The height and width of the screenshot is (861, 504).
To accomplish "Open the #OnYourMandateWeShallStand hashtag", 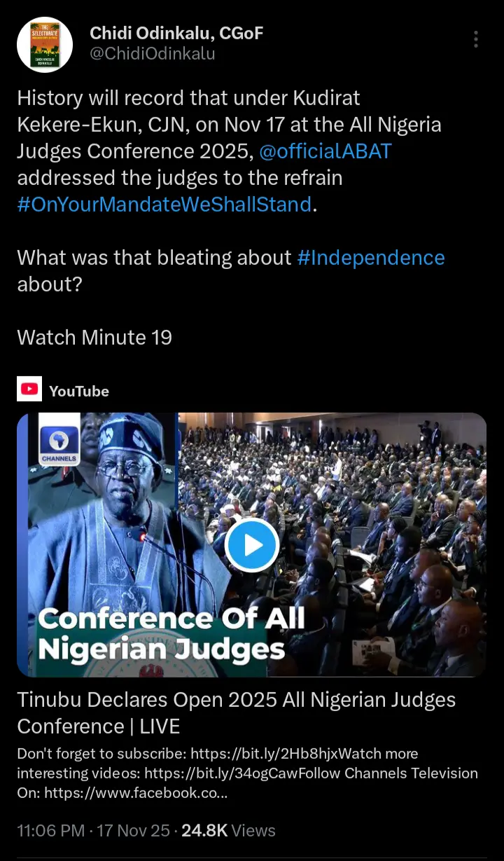I will pyautogui.click(x=164, y=204).
